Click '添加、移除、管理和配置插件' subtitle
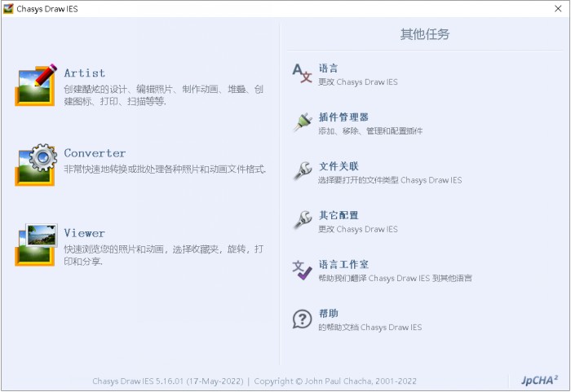This screenshot has height=392, width=571. click(x=370, y=131)
